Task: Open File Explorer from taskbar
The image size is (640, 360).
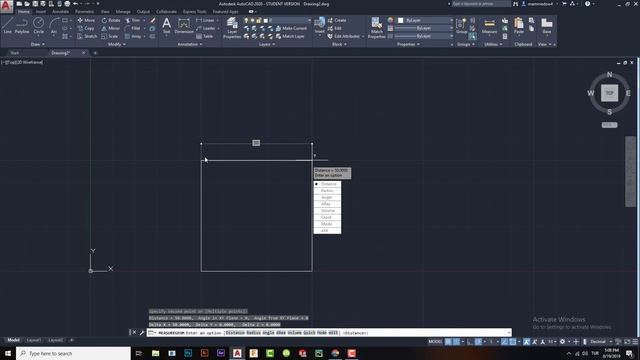Action: point(156,353)
